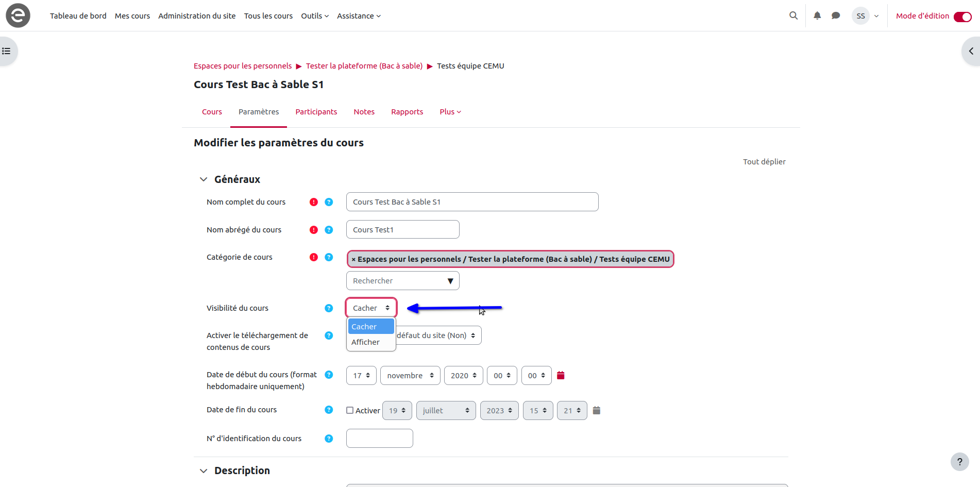Click help icon beside Visibilité du cours
Image resolution: width=980 pixels, height=487 pixels.
pos(329,308)
